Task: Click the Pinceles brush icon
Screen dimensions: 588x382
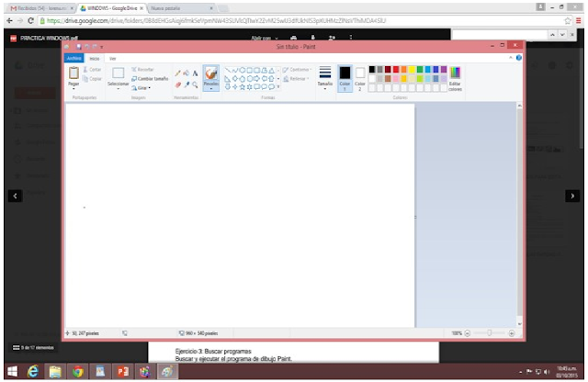Action: (x=211, y=73)
